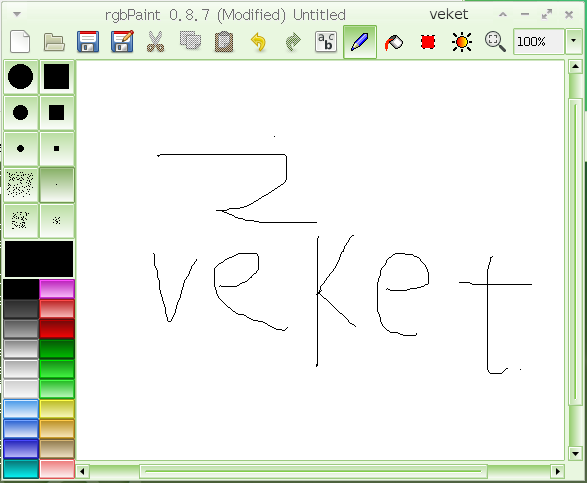Select the flood fill bucket tool

click(394, 42)
